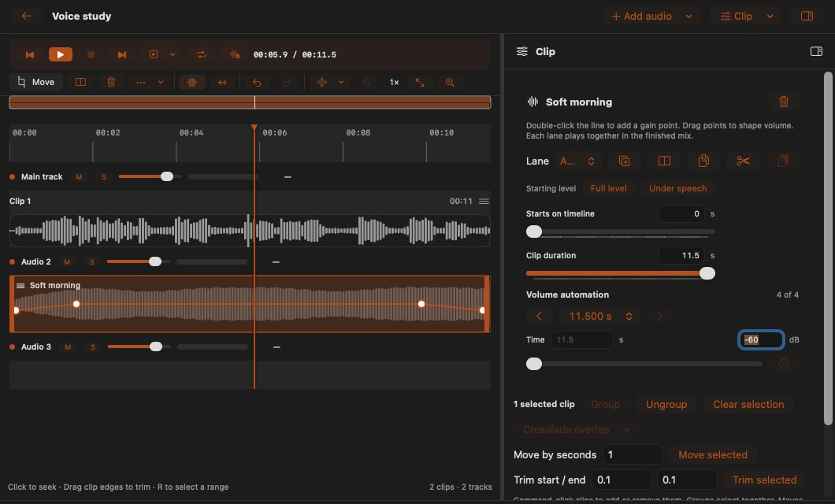This screenshot has height=504, width=835.
Task: Click the copy clip icon in the Clip panel
Action: pyautogui.click(x=703, y=161)
